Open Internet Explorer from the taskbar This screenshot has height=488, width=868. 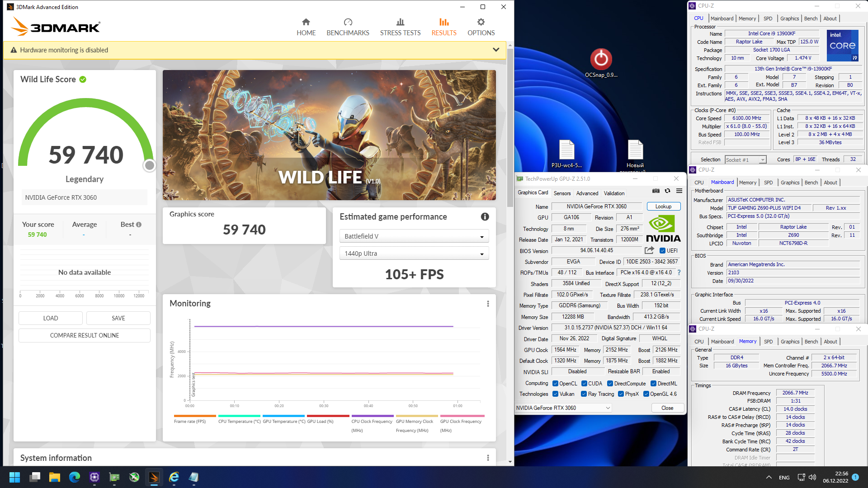click(x=174, y=477)
